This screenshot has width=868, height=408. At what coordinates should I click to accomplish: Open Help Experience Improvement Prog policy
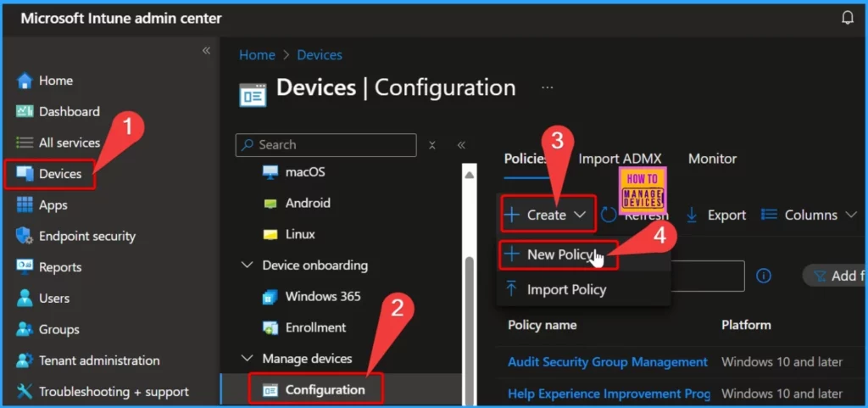[x=609, y=394]
